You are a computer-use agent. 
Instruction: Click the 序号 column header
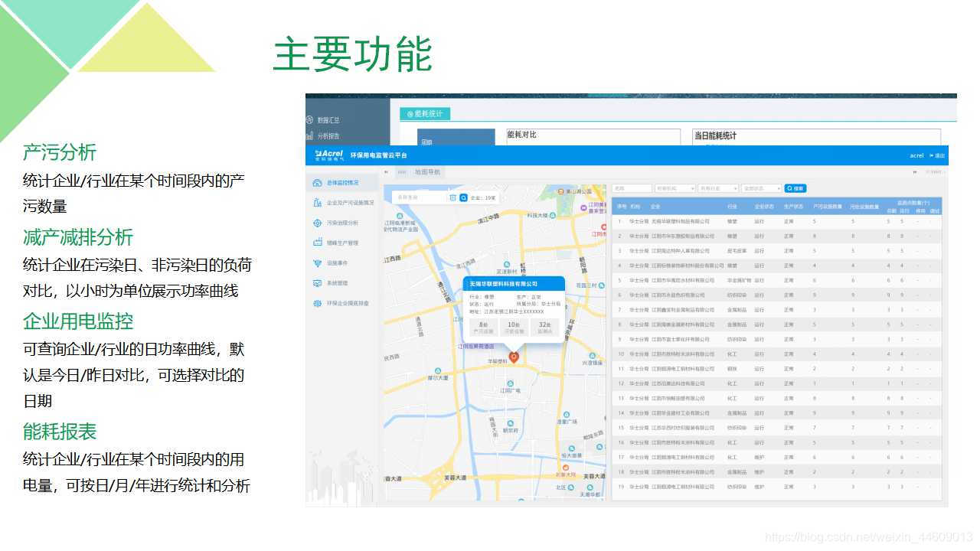(x=622, y=207)
